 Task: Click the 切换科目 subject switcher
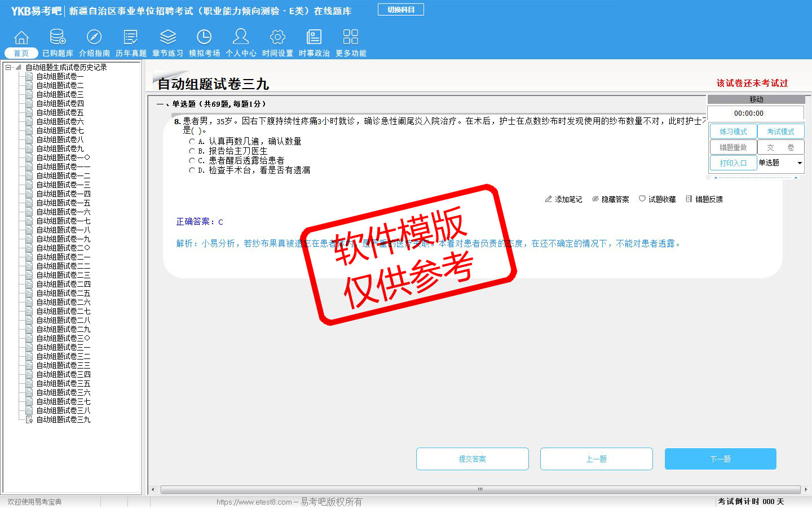401,10
